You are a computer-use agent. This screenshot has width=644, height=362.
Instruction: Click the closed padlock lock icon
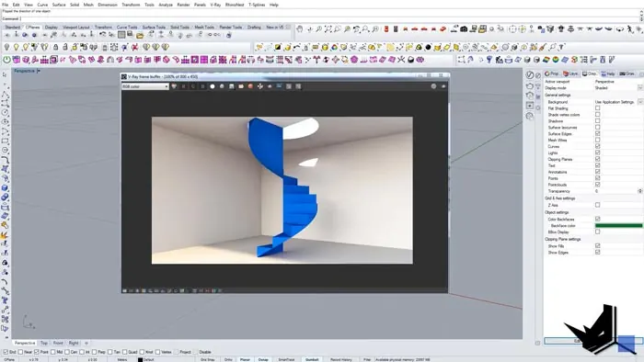coord(55,48)
